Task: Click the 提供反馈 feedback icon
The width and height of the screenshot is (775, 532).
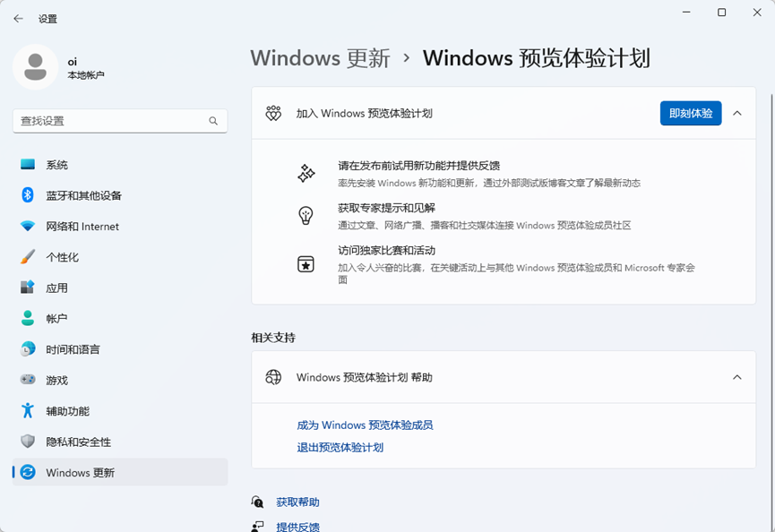Action: (257, 527)
